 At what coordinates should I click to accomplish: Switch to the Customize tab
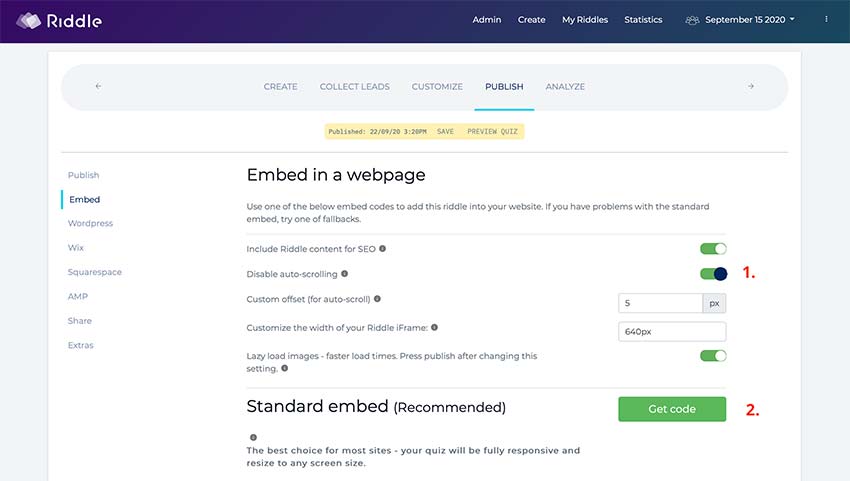(x=437, y=86)
